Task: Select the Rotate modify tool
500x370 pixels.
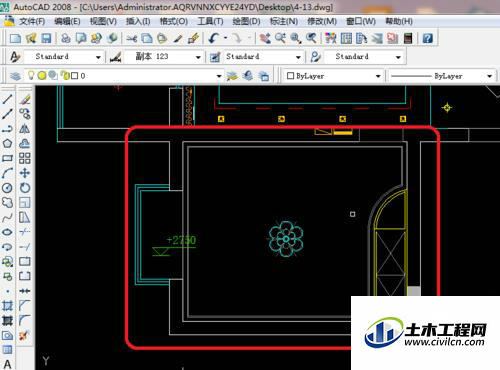Action: [25, 188]
